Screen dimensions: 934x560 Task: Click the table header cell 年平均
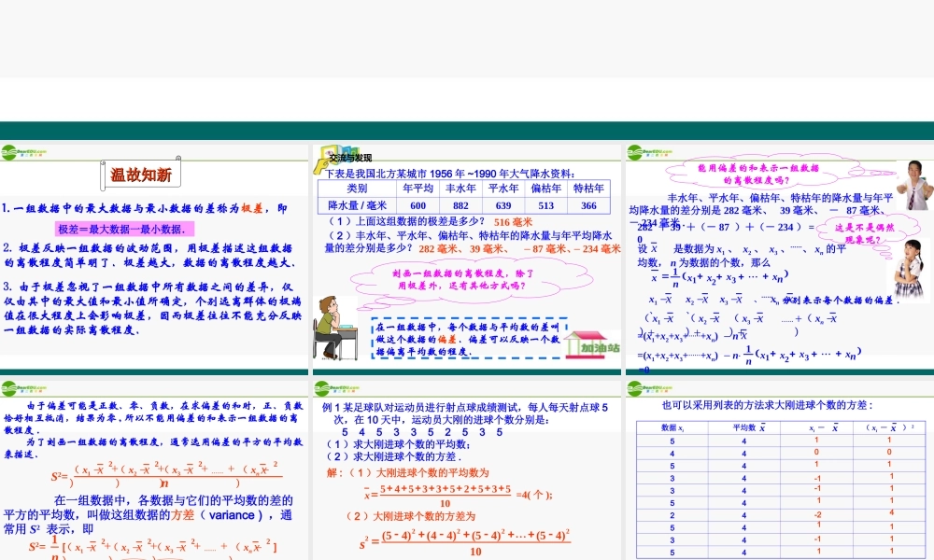pyautogui.click(x=417, y=188)
